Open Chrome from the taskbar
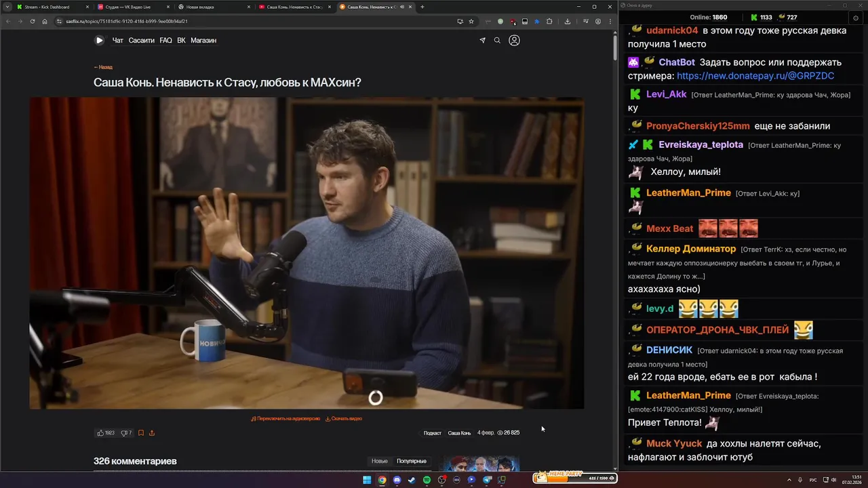The height and width of the screenshot is (488, 868). 382,480
